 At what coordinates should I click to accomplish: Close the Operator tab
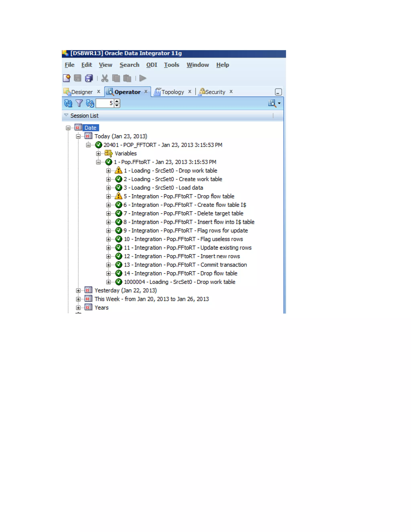pyautogui.click(x=146, y=92)
